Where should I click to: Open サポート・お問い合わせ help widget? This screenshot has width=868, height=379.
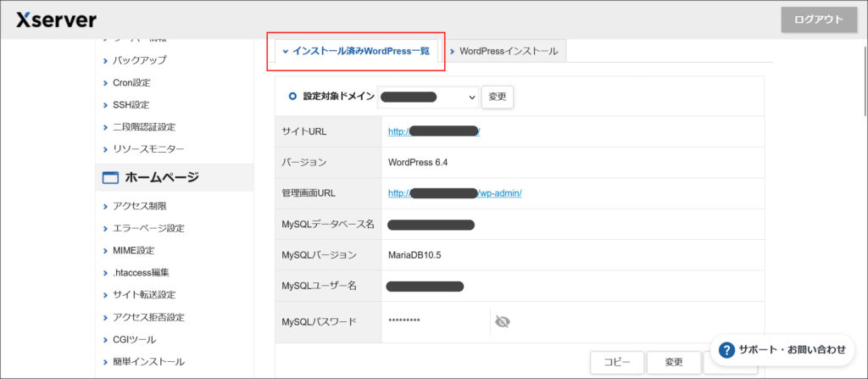coord(782,349)
